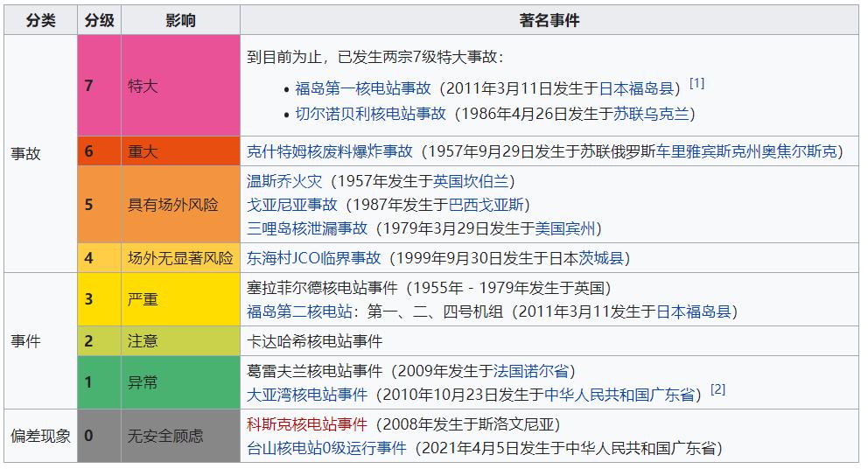The image size is (868, 469).
Task: Open 克什特姆核废料爆炸事故 link
Action: click(329, 151)
